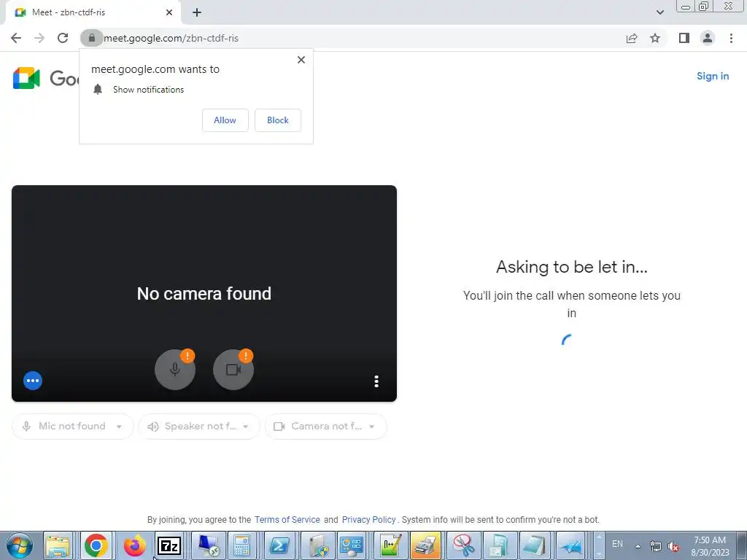Reload the Meet page
The width and height of the screenshot is (747, 560).
click(x=63, y=38)
